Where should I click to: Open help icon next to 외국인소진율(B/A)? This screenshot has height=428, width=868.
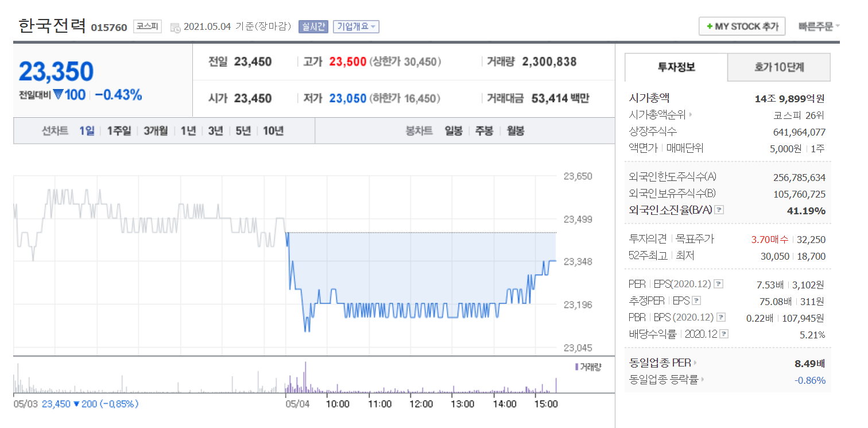[719, 210]
